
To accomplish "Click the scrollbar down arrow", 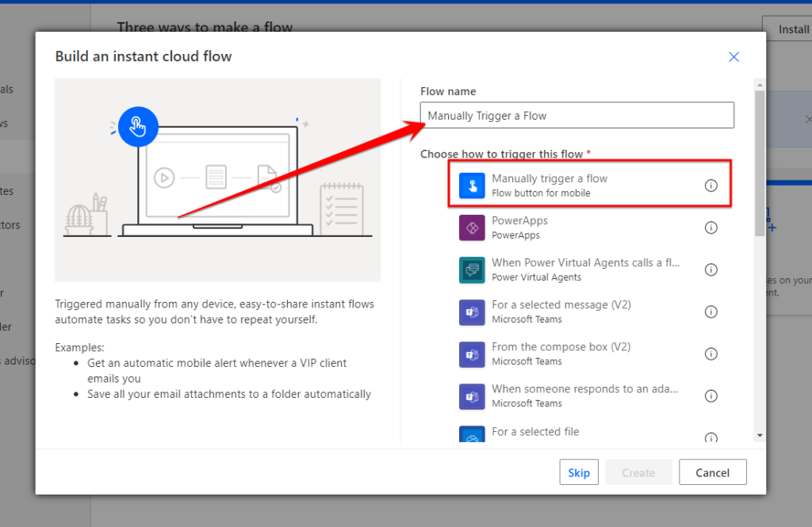I will (760, 436).
